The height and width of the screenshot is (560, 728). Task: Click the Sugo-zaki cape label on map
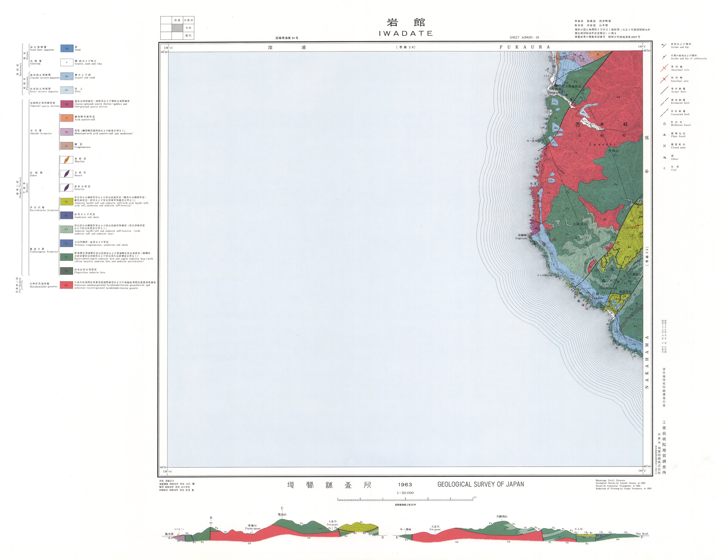click(x=521, y=238)
